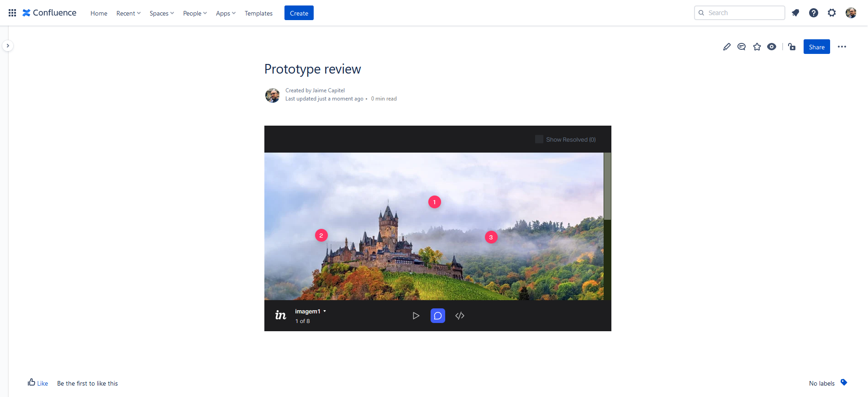The width and height of the screenshot is (868, 397).
Task: Go to Templates in top navigation
Action: 258,13
